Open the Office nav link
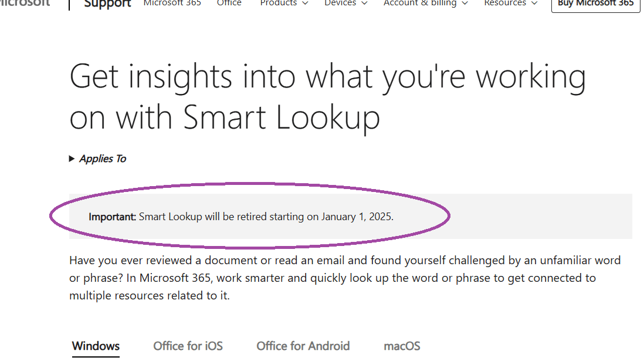Image resolution: width=644 pixels, height=364 pixels. (229, 4)
